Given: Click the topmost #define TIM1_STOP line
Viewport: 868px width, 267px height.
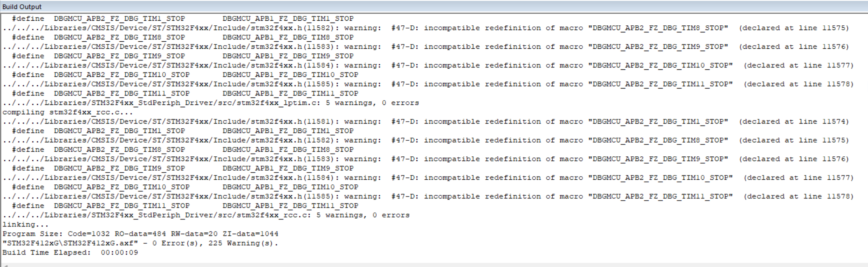Looking at the screenshot, I should tap(183, 19).
